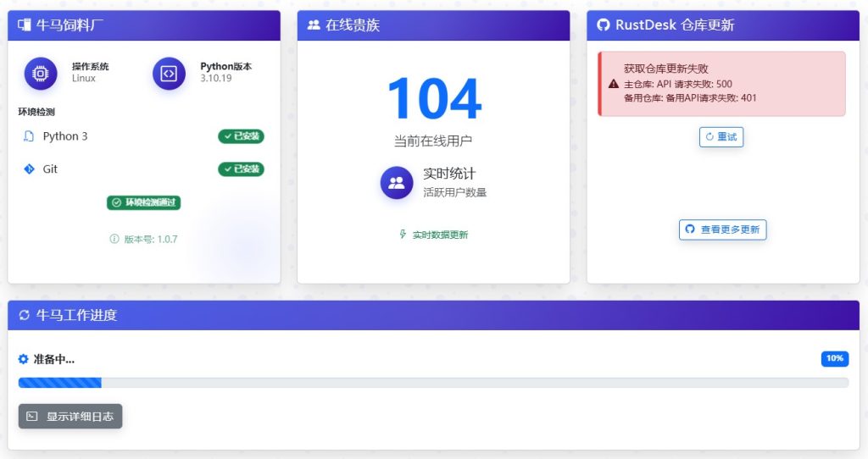This screenshot has width=868, height=459.
Task: Click the 实时数据更新 text
Action: pos(440,235)
